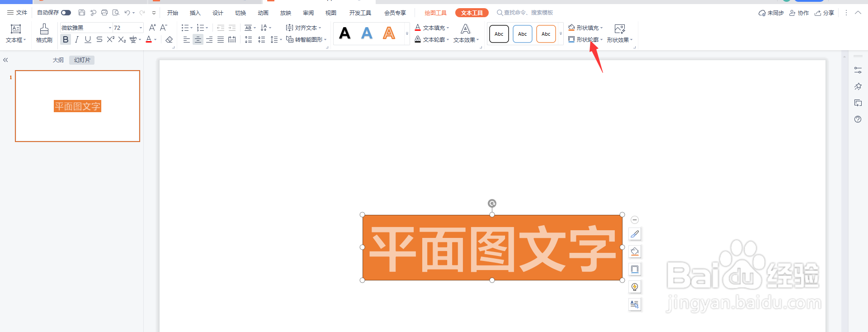Viewport: 868px width, 332px height.
Task: Toggle Underline formatting
Action: click(88, 40)
